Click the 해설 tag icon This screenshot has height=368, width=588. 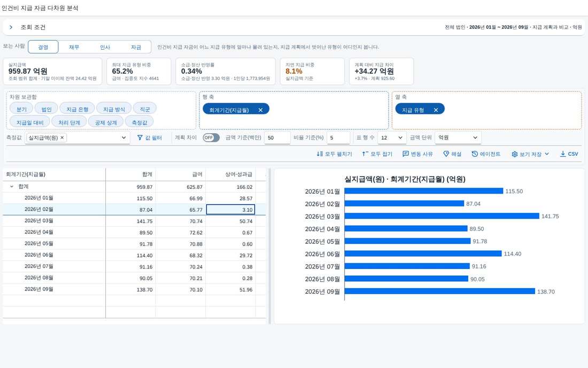coord(446,154)
